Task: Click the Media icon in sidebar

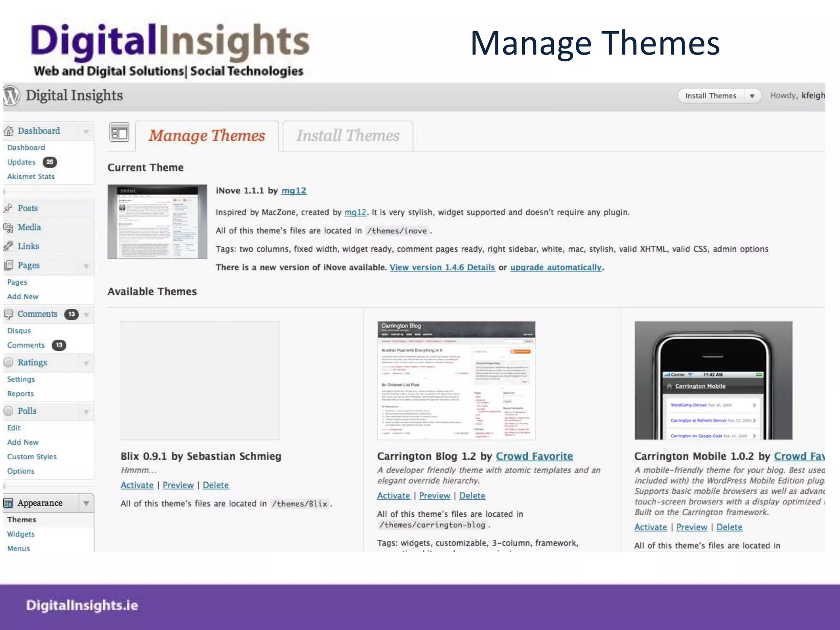Action: 9,228
